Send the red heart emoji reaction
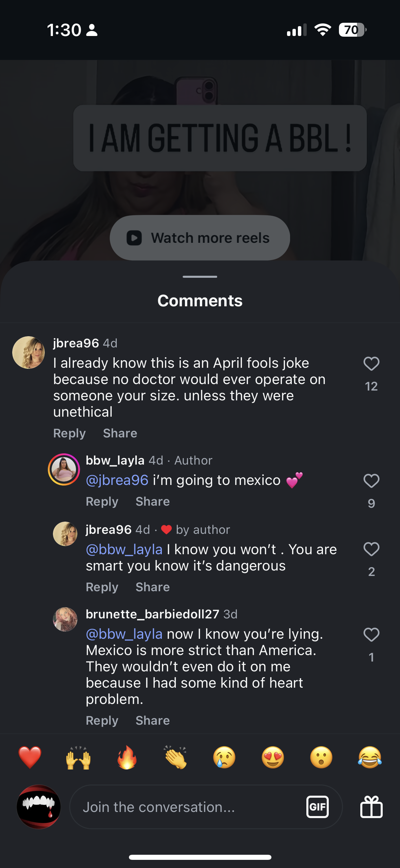Screen dimensions: 400x868 coord(30,757)
